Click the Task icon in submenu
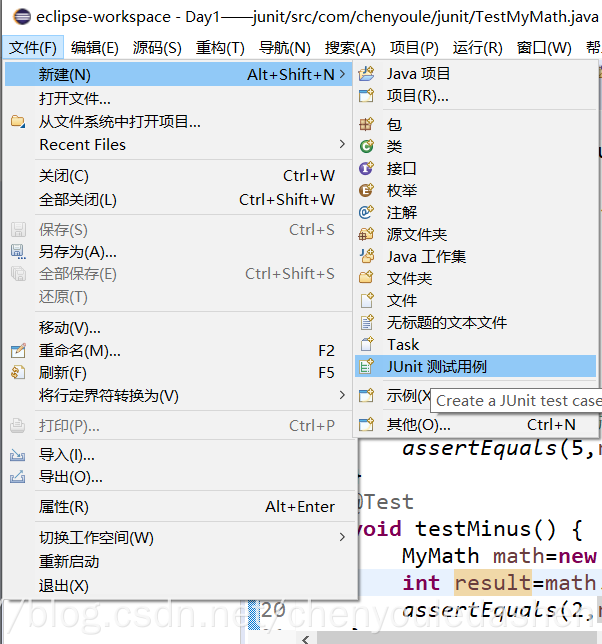This screenshot has height=644, width=602. [x=366, y=344]
